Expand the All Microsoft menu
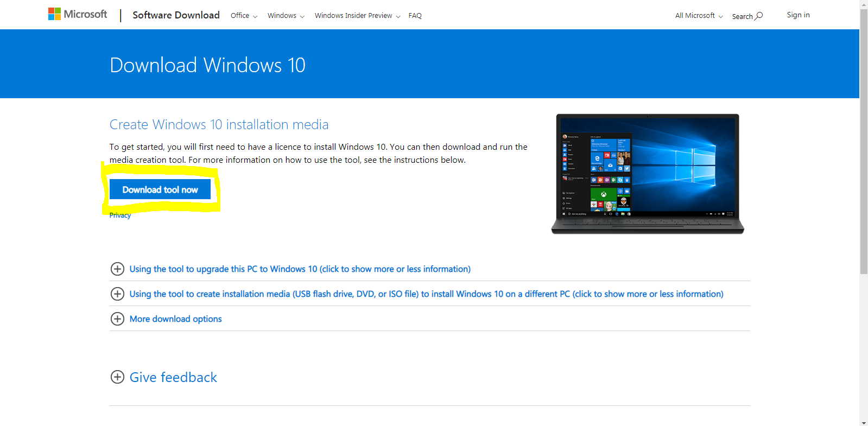Viewport: 868px width, 426px height. coord(699,16)
